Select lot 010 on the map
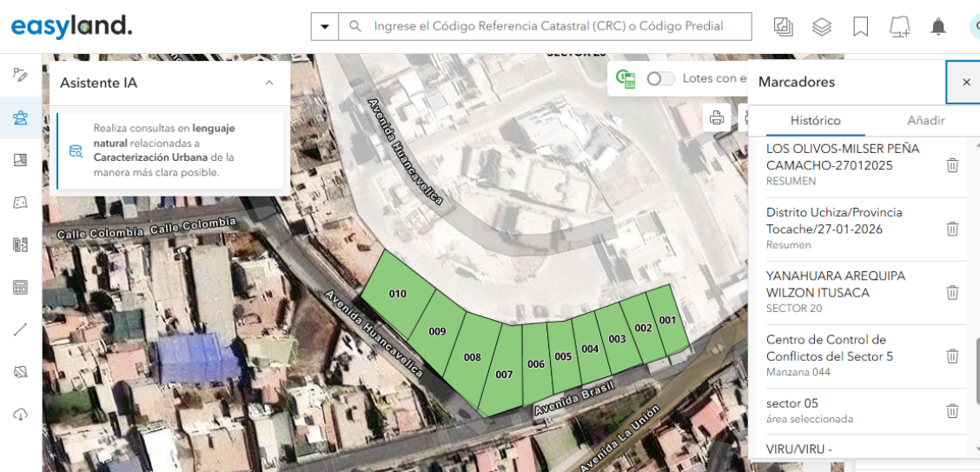The width and height of the screenshot is (980, 472). [397, 293]
